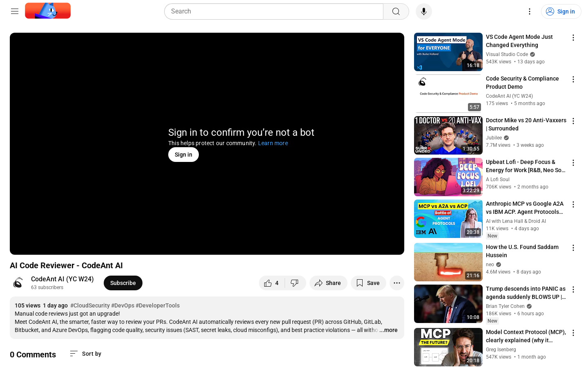Focus the Search input field
The image size is (588, 368).
274,11
